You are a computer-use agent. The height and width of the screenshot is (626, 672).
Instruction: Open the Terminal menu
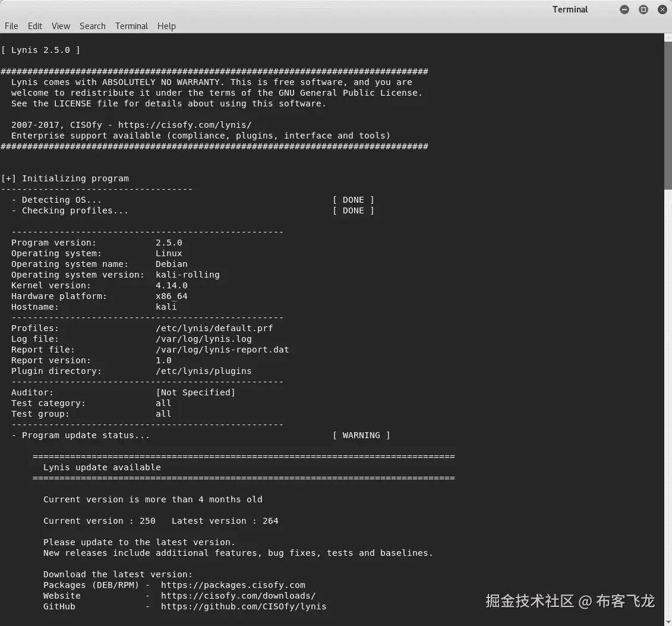tap(131, 26)
